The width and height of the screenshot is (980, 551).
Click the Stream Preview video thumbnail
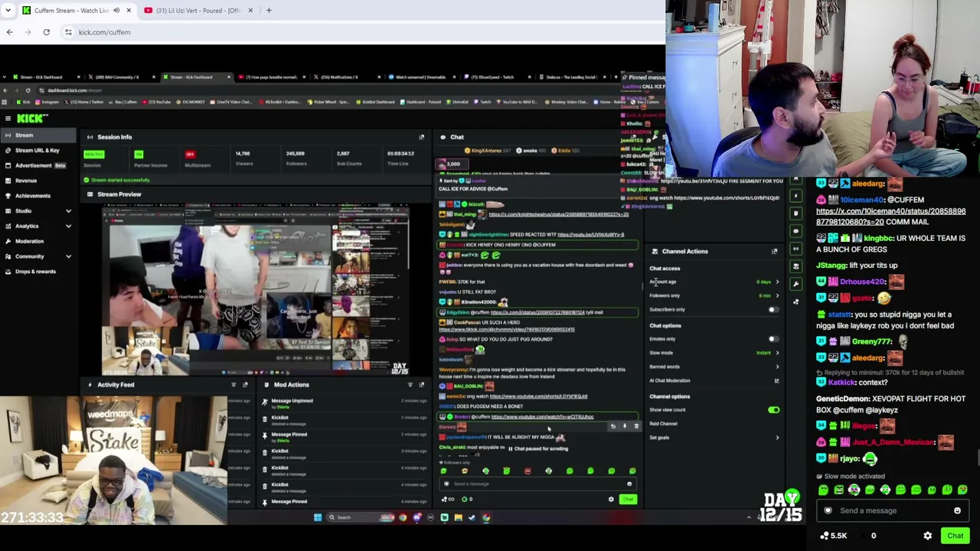click(x=256, y=290)
